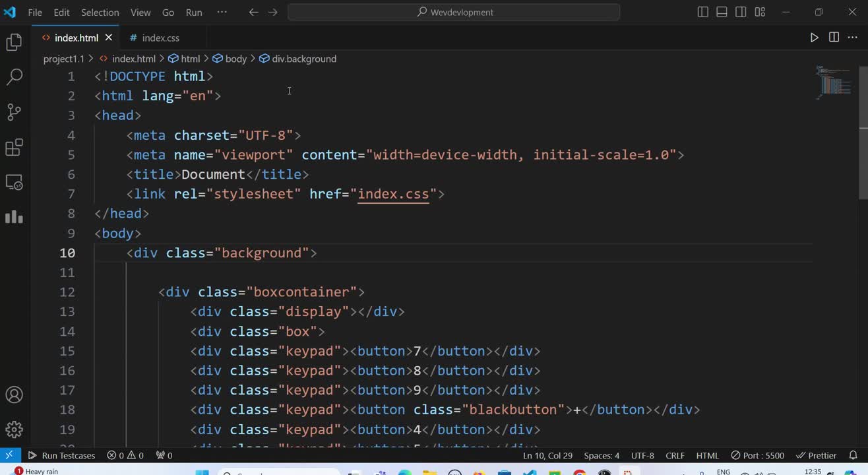Open notifications bell
This screenshot has height=475, width=868.
(x=853, y=455)
